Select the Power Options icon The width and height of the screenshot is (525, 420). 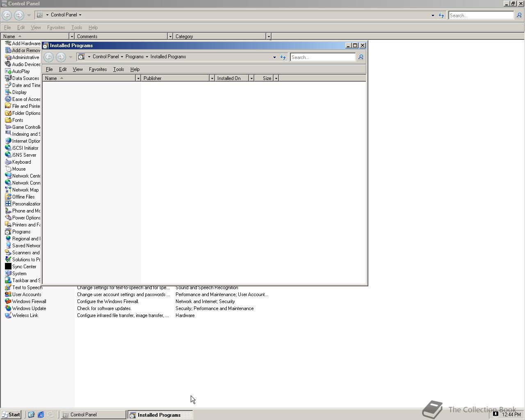[8, 218]
